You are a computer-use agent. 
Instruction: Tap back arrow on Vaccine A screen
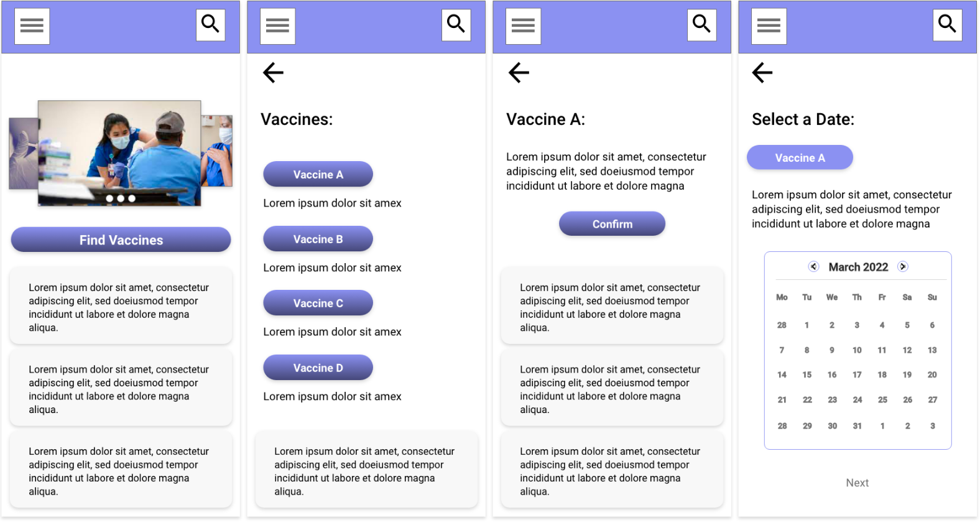pos(519,73)
